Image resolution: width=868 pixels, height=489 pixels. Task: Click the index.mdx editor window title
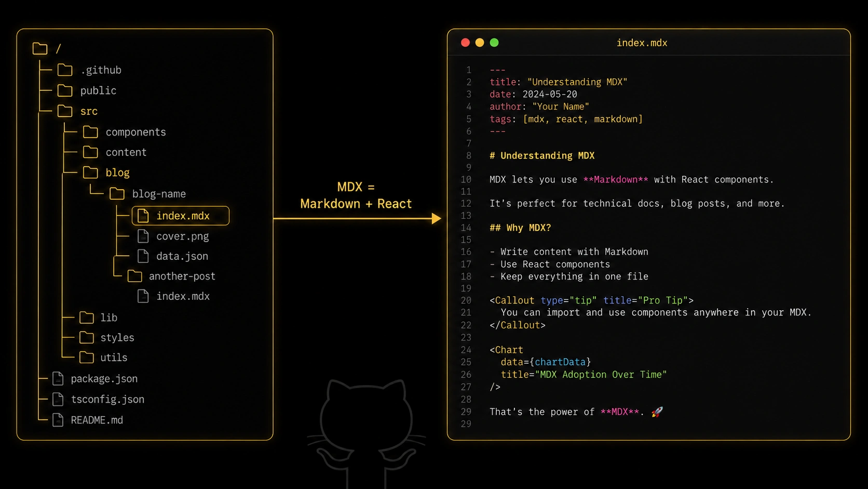coord(642,43)
